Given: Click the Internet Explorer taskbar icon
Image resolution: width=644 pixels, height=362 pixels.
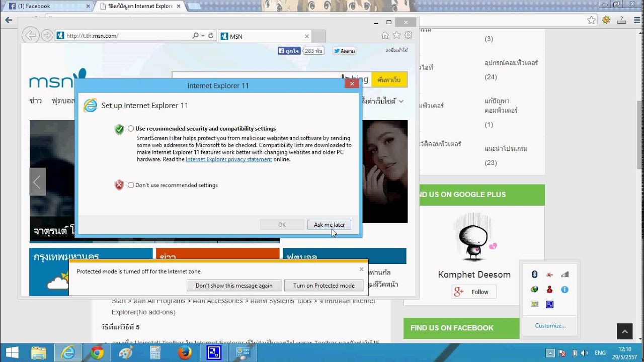Looking at the screenshot, I should tap(68, 353).
